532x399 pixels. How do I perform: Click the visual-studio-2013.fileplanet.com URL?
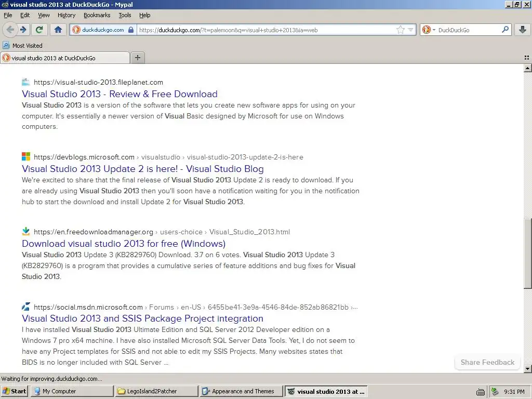click(98, 82)
